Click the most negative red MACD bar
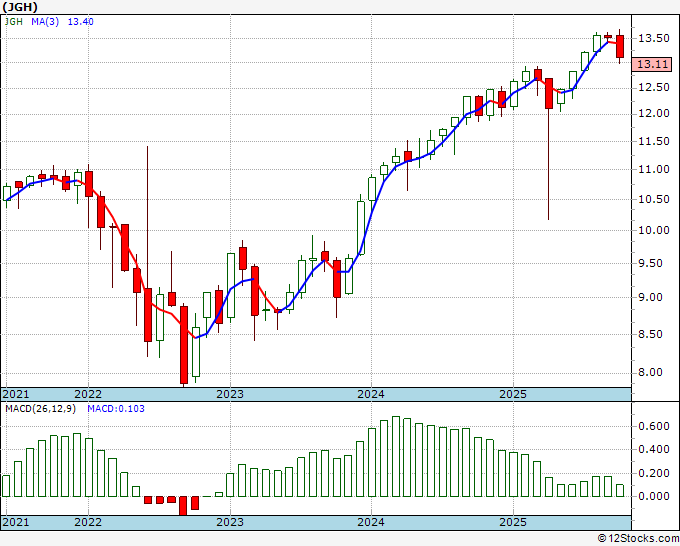Image resolution: width=680 pixels, height=546 pixels. [x=183, y=506]
